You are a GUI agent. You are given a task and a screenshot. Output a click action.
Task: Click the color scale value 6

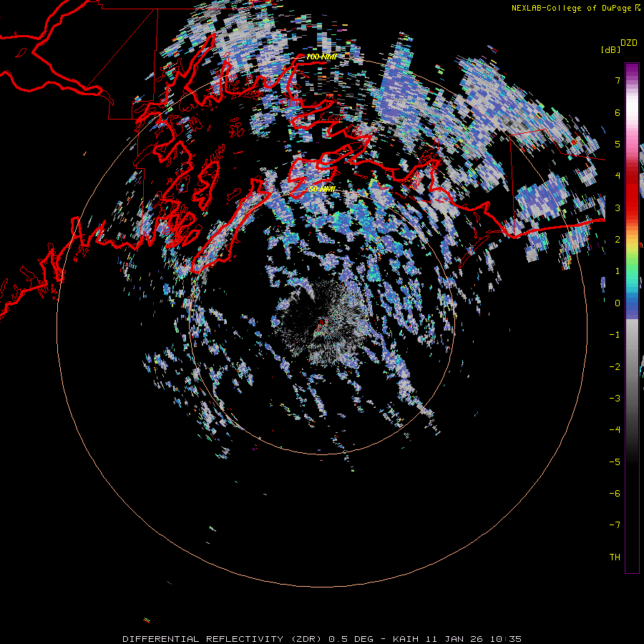618,112
